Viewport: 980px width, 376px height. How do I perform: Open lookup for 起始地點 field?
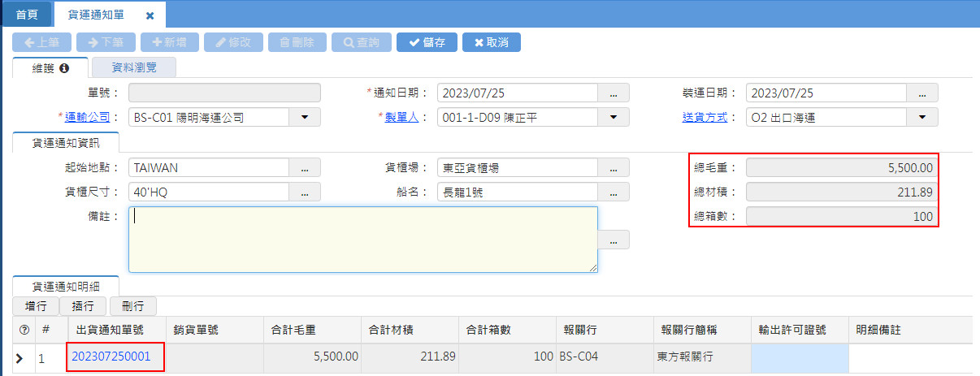click(305, 168)
